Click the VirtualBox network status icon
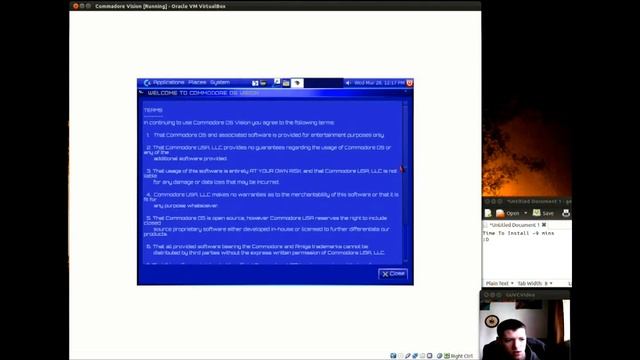The image size is (640, 360). (x=415, y=356)
